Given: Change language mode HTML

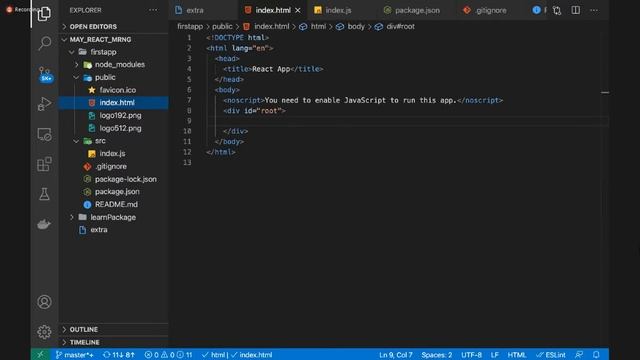Looking at the screenshot, I should (x=517, y=355).
